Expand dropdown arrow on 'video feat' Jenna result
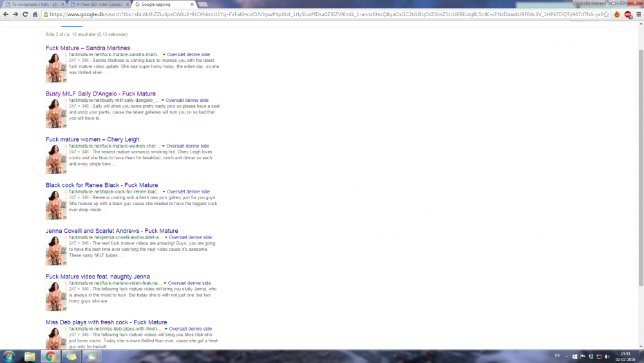This screenshot has height=363, width=644. (x=165, y=283)
